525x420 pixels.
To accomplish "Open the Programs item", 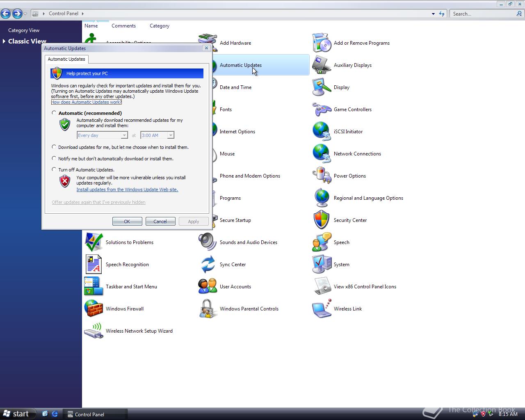I will click(x=230, y=198).
